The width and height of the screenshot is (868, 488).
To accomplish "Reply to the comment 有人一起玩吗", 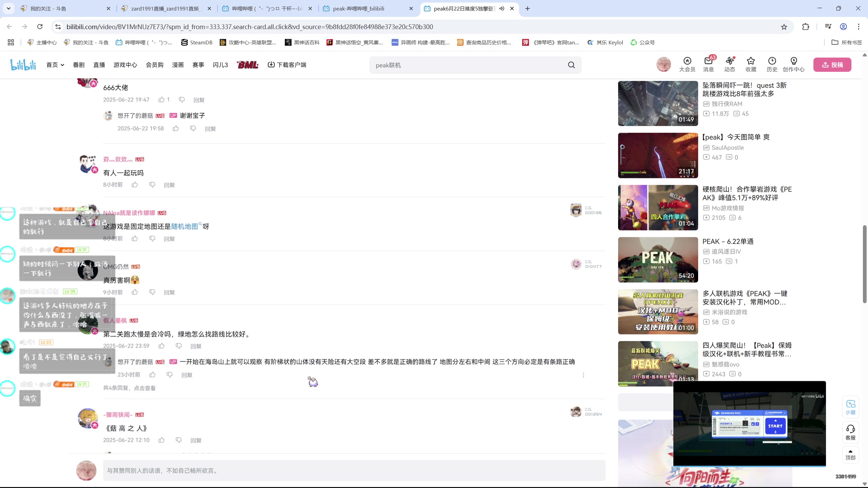I will [169, 185].
